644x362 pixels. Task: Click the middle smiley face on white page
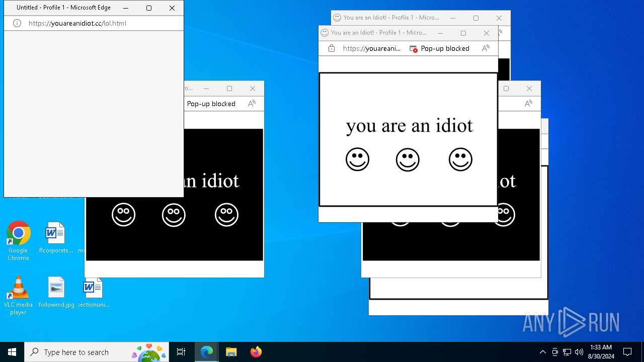[408, 159]
